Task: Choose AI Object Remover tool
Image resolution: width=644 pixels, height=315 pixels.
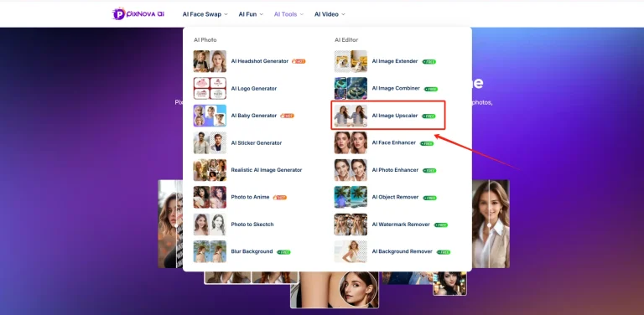Action: [x=395, y=197]
